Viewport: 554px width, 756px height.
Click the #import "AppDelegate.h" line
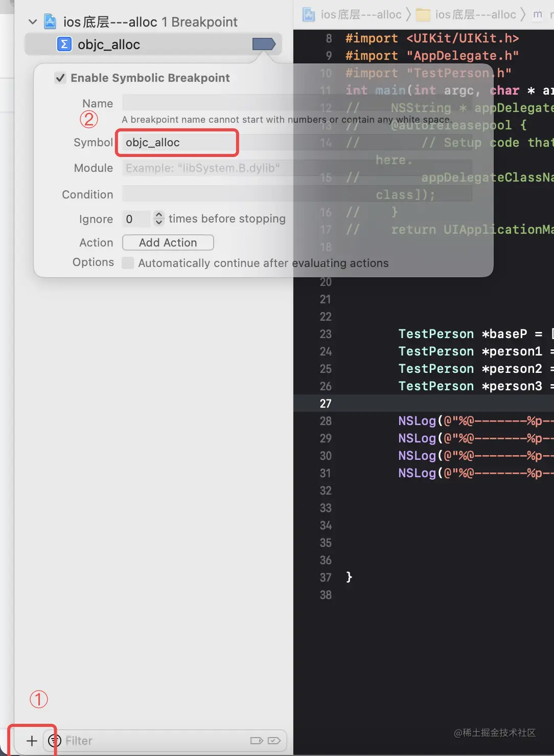point(432,56)
